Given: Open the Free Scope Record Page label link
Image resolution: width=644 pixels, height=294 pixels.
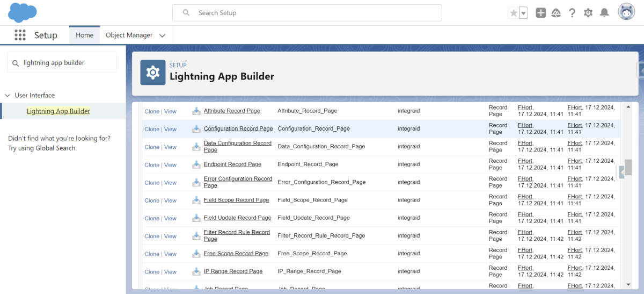Looking at the screenshot, I should (236, 253).
